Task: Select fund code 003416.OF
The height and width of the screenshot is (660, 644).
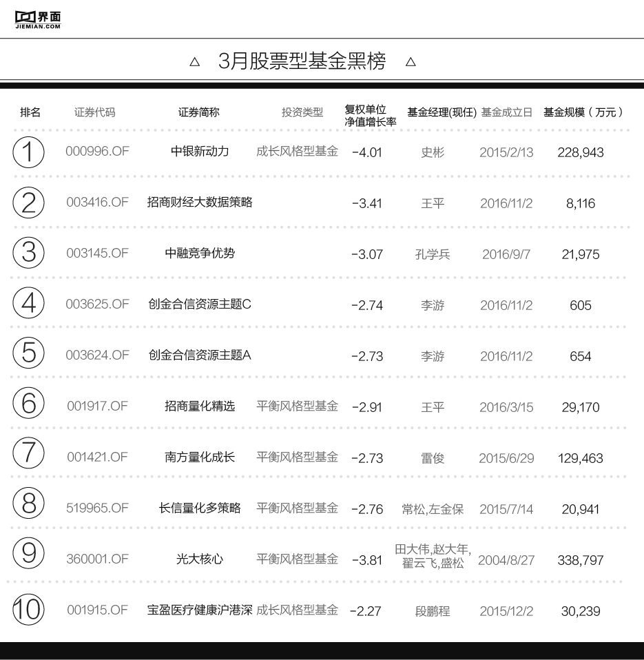Action: coord(97,202)
